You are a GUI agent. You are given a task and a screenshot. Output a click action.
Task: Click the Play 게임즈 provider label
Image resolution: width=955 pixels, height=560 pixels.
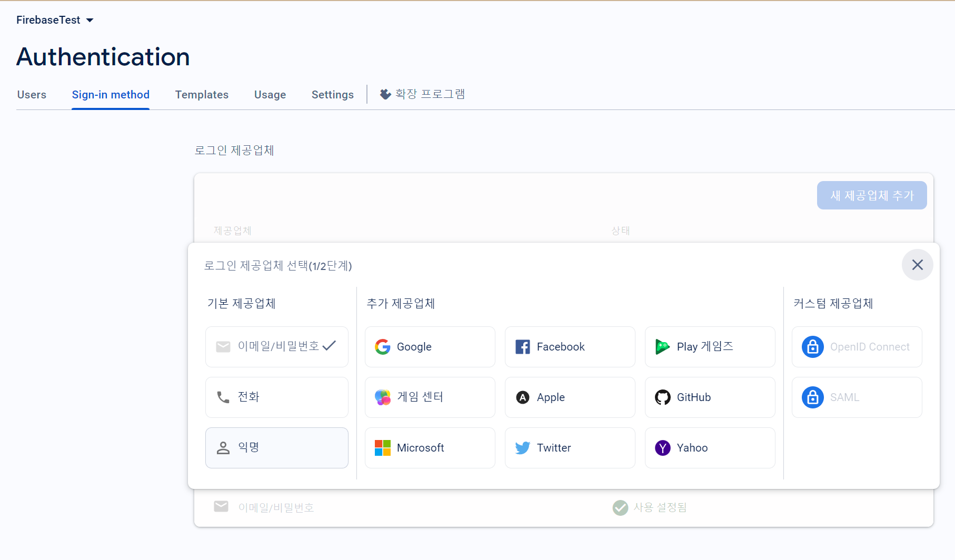[x=705, y=346]
